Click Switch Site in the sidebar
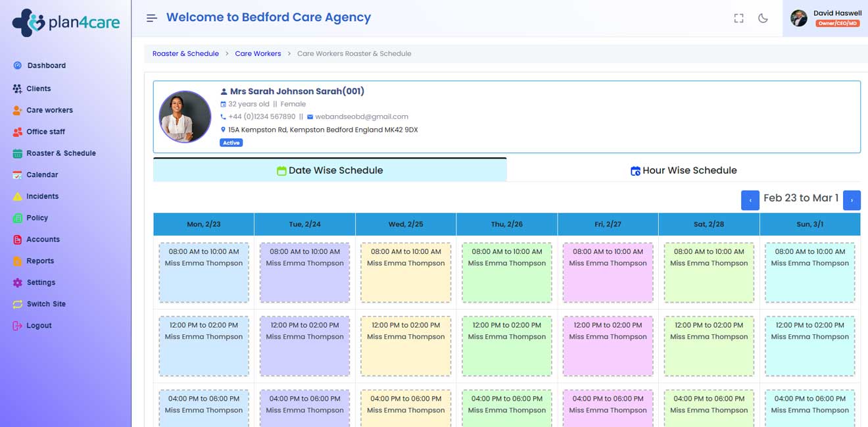868x427 pixels. [46, 304]
